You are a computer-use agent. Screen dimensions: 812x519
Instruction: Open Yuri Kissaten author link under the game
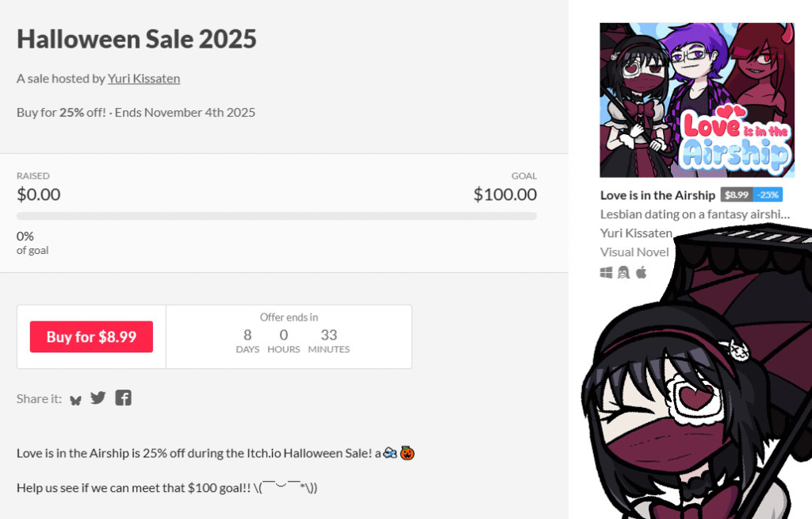click(x=636, y=233)
